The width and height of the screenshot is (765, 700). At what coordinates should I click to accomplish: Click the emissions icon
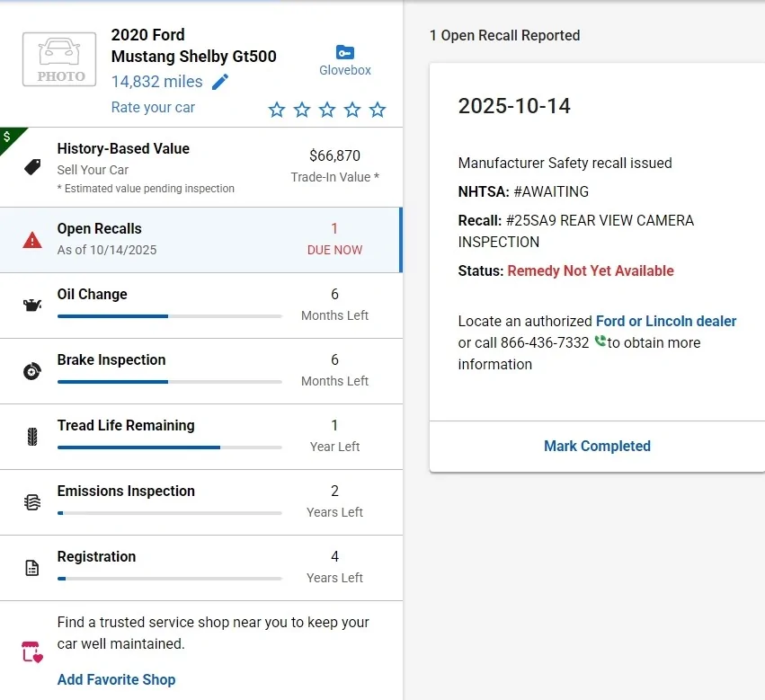32,502
